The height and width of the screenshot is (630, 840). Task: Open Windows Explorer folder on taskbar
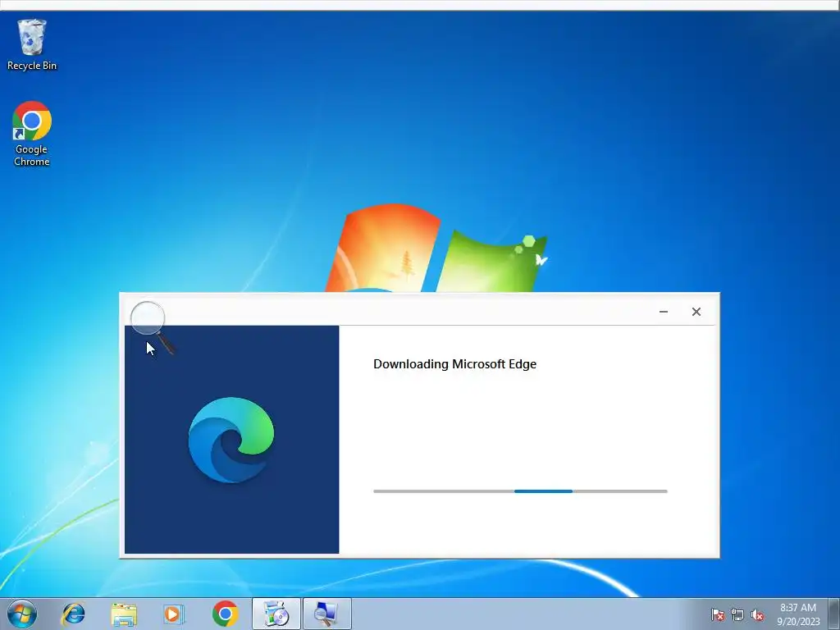[x=124, y=614]
